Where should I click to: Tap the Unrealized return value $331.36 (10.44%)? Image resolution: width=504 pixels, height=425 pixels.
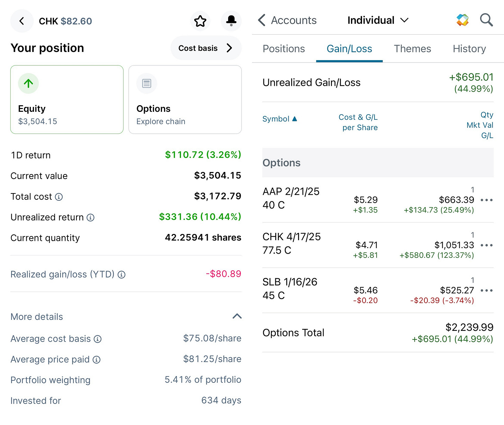click(x=200, y=217)
